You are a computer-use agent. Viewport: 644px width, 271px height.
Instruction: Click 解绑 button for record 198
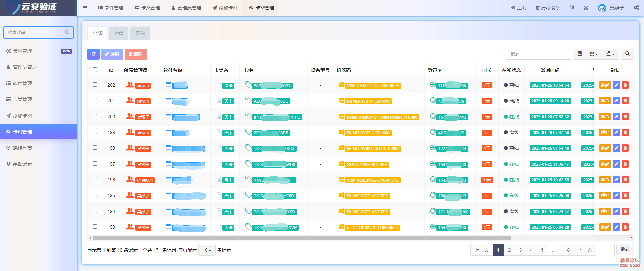tap(605, 148)
